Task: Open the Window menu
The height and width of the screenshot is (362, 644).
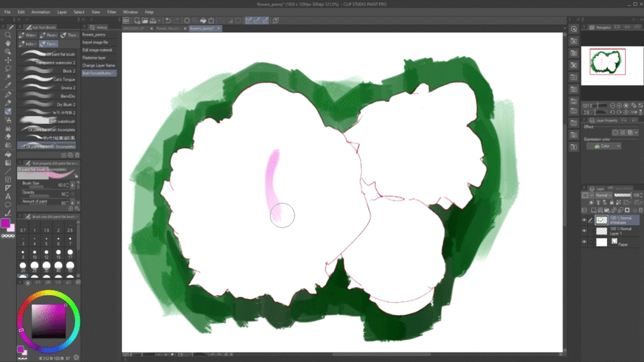Action: [131, 12]
